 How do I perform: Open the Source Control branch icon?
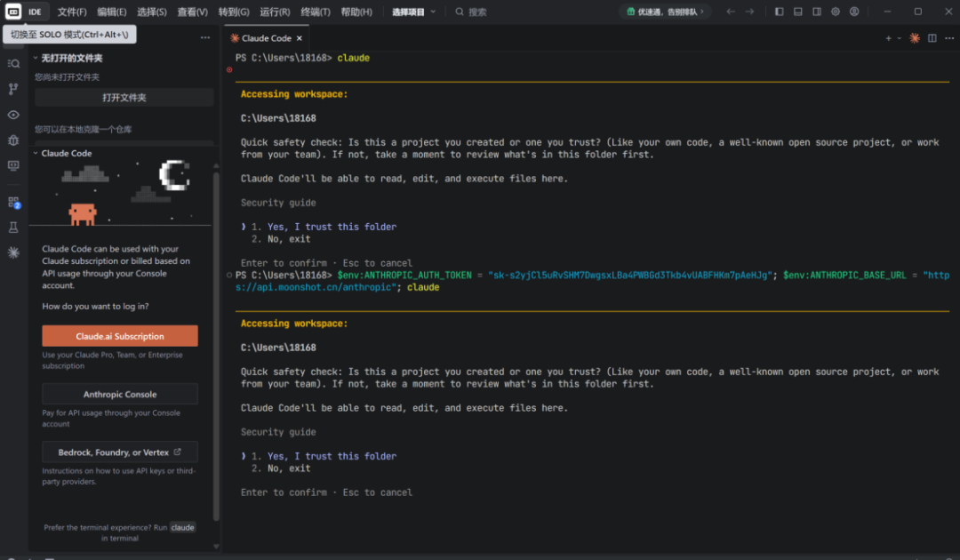click(13, 89)
